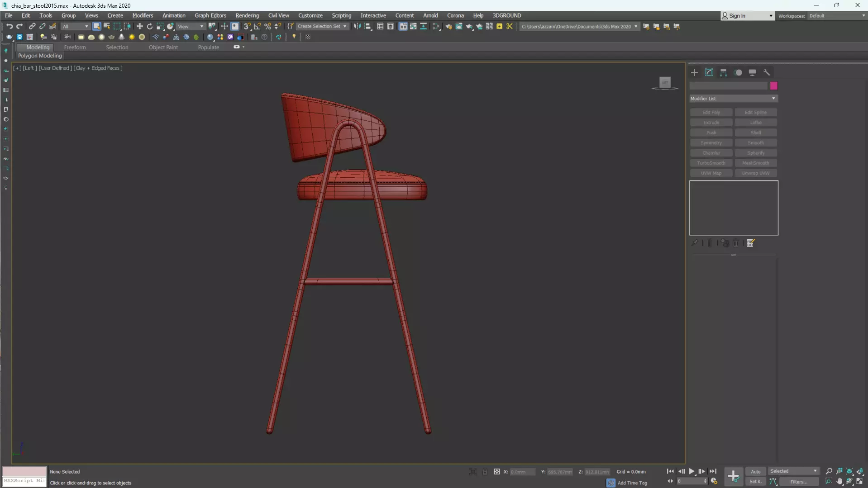Click the Redo arrow icon
868x488 pixels.
19,26
